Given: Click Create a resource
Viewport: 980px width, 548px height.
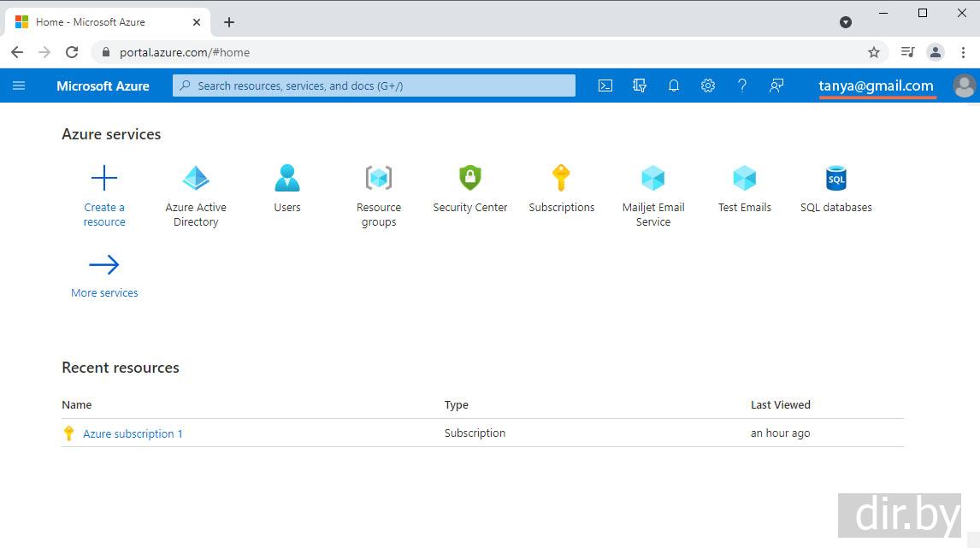Looking at the screenshot, I should (x=104, y=179).
